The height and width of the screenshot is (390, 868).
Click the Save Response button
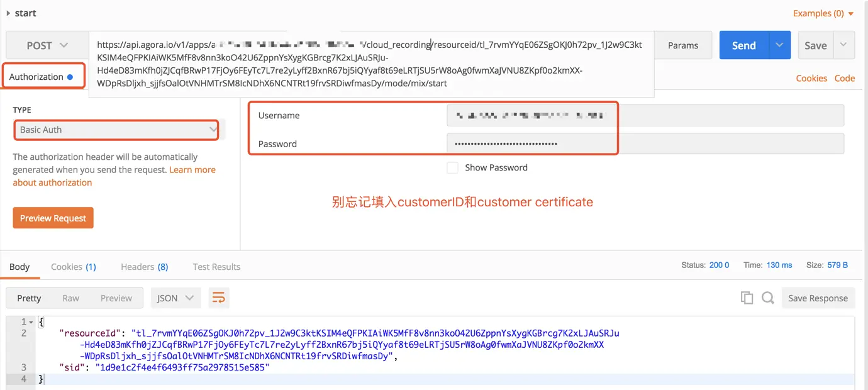818,298
